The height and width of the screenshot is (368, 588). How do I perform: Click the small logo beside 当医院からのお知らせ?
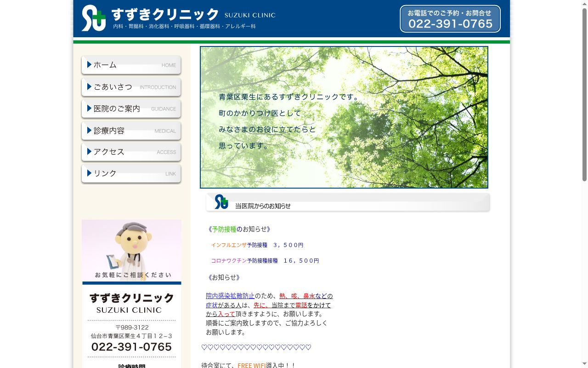pyautogui.click(x=221, y=201)
